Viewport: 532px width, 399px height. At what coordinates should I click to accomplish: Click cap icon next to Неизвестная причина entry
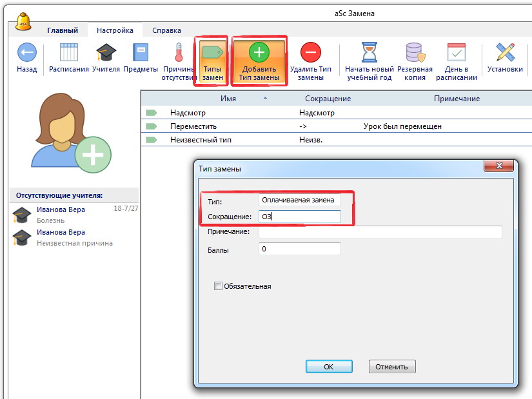tap(22, 238)
